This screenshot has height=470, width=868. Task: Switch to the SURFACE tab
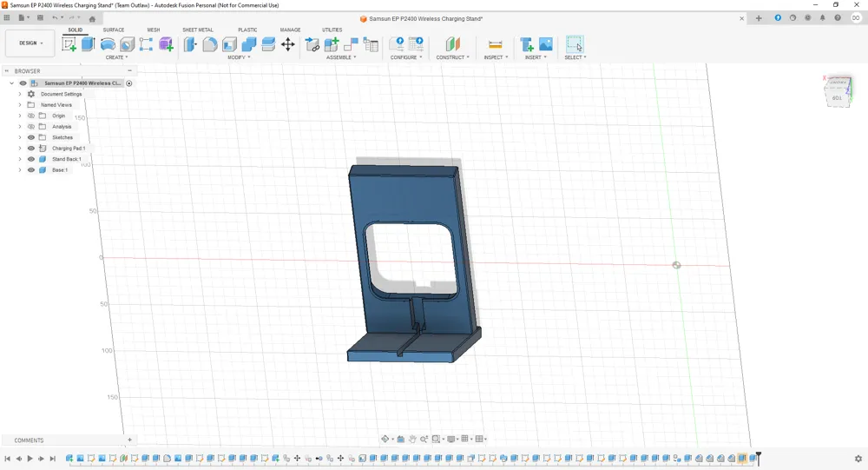click(x=114, y=30)
